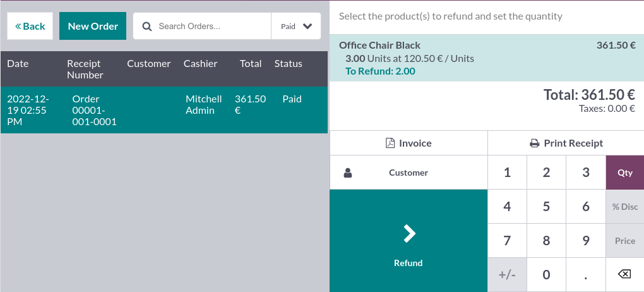
Task: Create a New Order
Action: [93, 27]
